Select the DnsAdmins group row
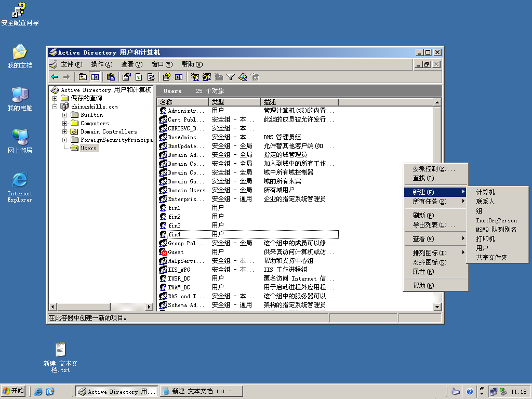Viewport: 532px width, 399px height. coord(248,137)
